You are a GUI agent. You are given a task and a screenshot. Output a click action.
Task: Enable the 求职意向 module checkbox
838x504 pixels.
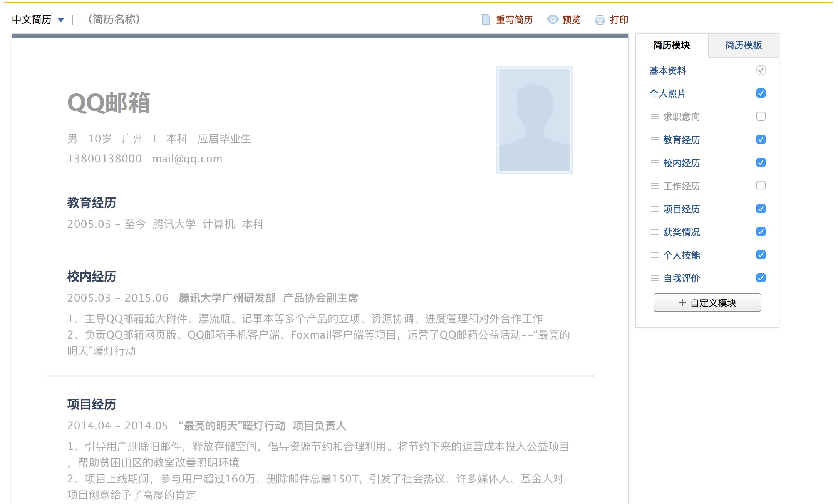[761, 117]
